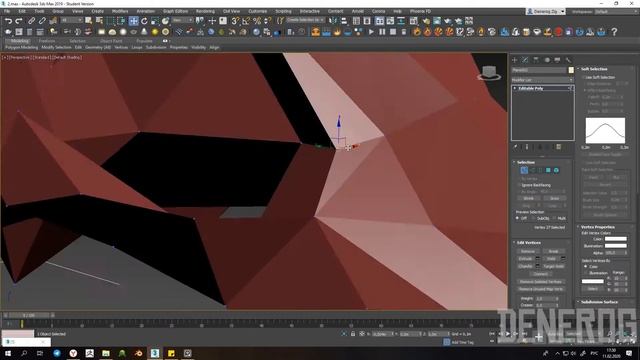This screenshot has width=640, height=360.
Task: Click the object name field
Action: tap(539, 70)
